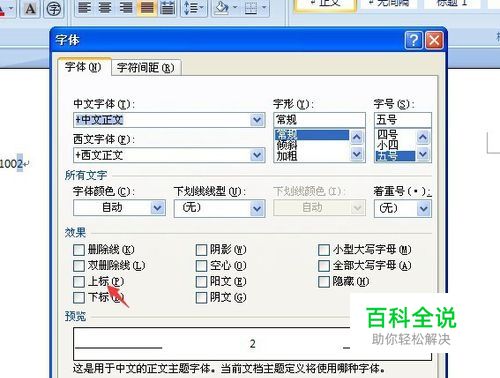Toggle the 阴文(G) checkbox
Image resolution: width=500 pixels, height=378 pixels.
pos(201,297)
